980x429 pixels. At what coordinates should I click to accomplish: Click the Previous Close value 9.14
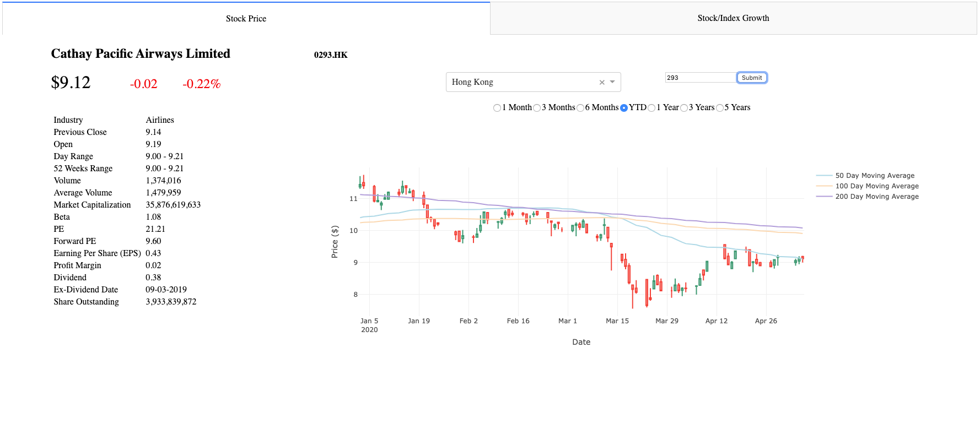coord(153,132)
